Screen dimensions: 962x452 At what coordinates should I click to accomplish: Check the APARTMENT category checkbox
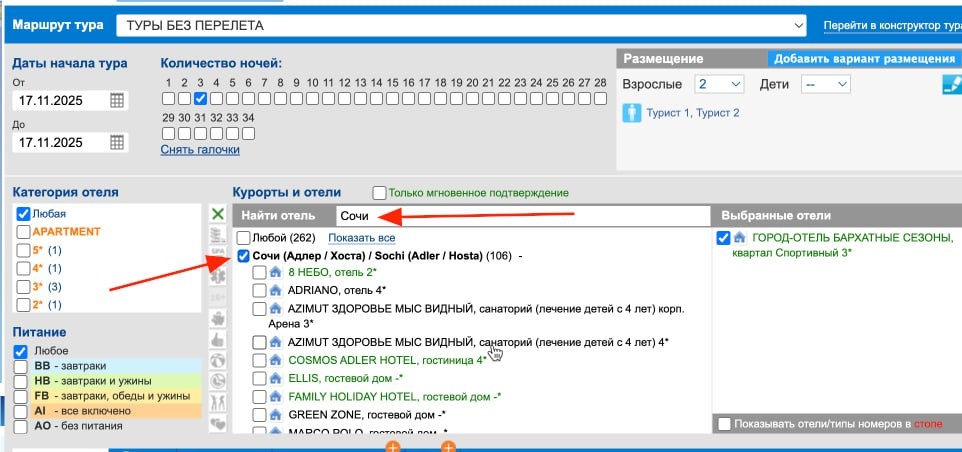tap(23, 232)
